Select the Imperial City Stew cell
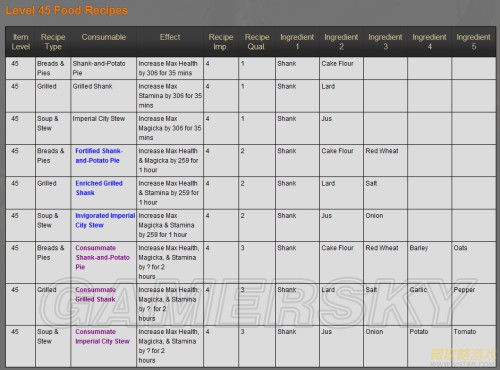The image size is (500, 370). 104,128
